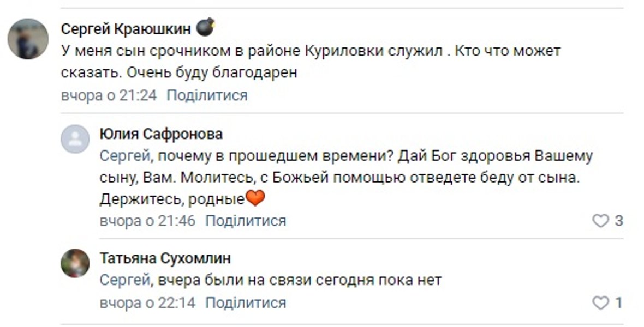Share Юлия Сафронова's comment using Поділитися
Screen dimensions: 644x327
tap(244, 221)
